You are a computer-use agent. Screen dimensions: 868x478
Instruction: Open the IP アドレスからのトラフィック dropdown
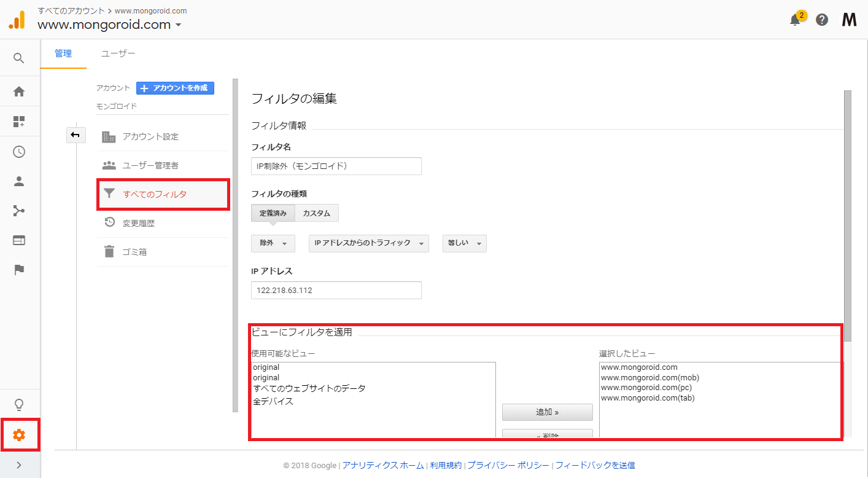368,243
